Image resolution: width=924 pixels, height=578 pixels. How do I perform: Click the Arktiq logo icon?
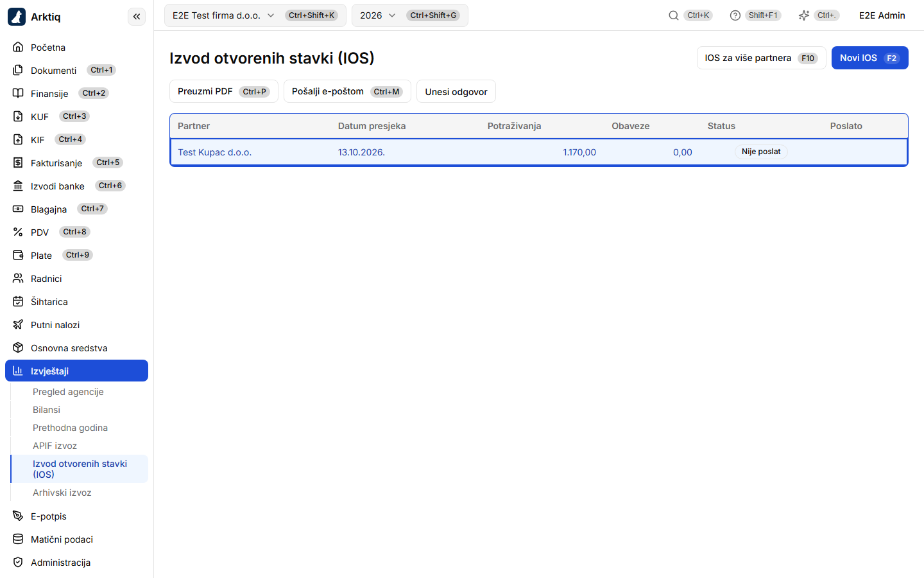pos(17,17)
